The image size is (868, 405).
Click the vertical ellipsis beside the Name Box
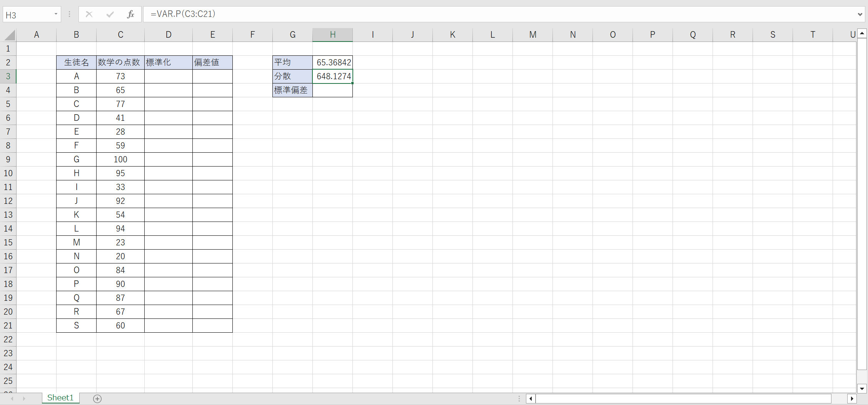point(69,14)
